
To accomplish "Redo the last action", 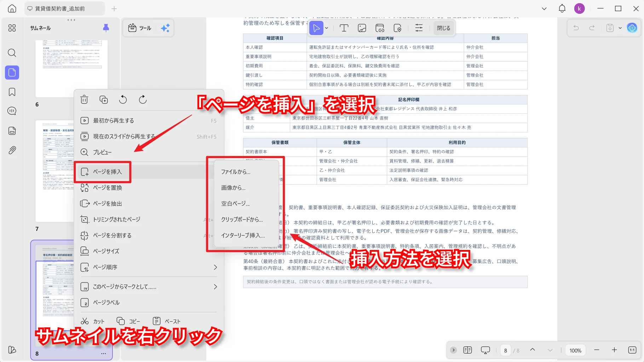I will [592, 28].
